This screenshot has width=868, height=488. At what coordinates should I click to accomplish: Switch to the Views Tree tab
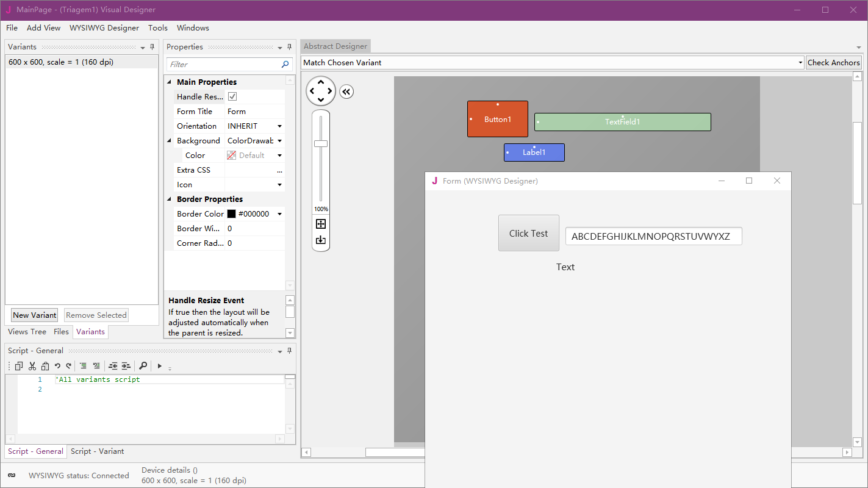[x=27, y=332]
